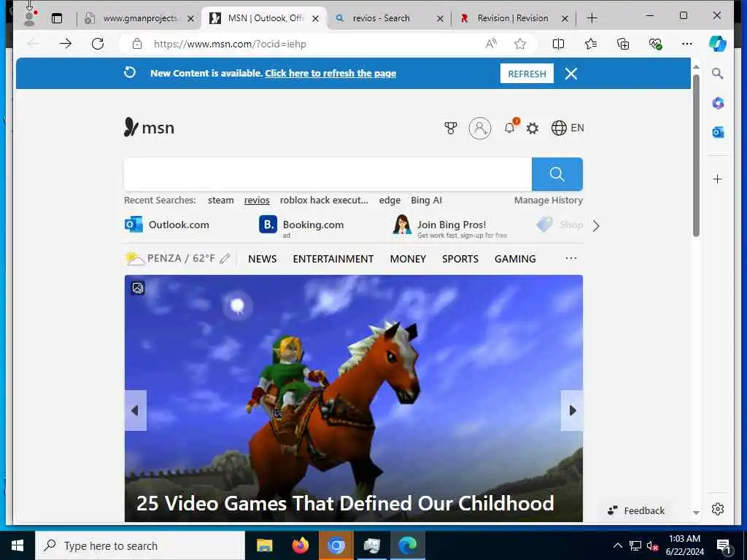The image size is (747, 560).
Task: Launch Copilot from the toolbar
Action: [718, 44]
